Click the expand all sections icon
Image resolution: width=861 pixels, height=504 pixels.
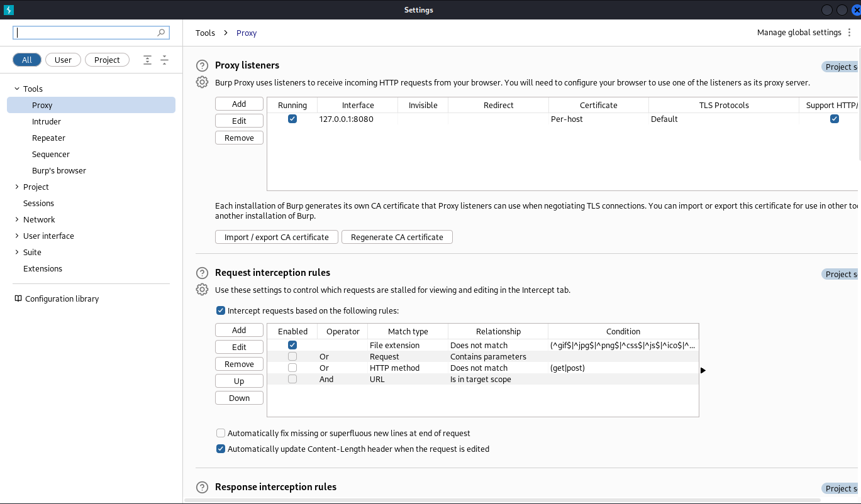[147, 60]
